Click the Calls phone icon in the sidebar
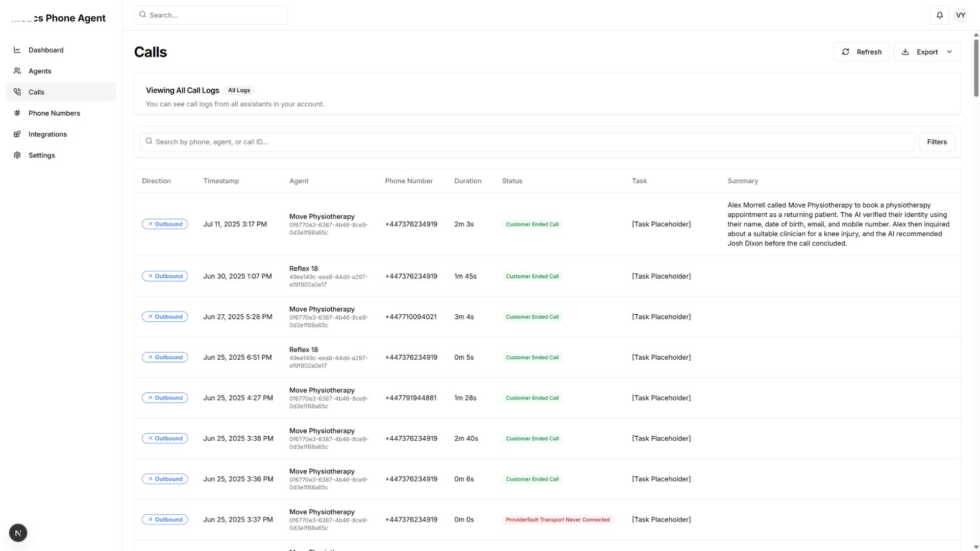980x551 pixels. click(17, 92)
